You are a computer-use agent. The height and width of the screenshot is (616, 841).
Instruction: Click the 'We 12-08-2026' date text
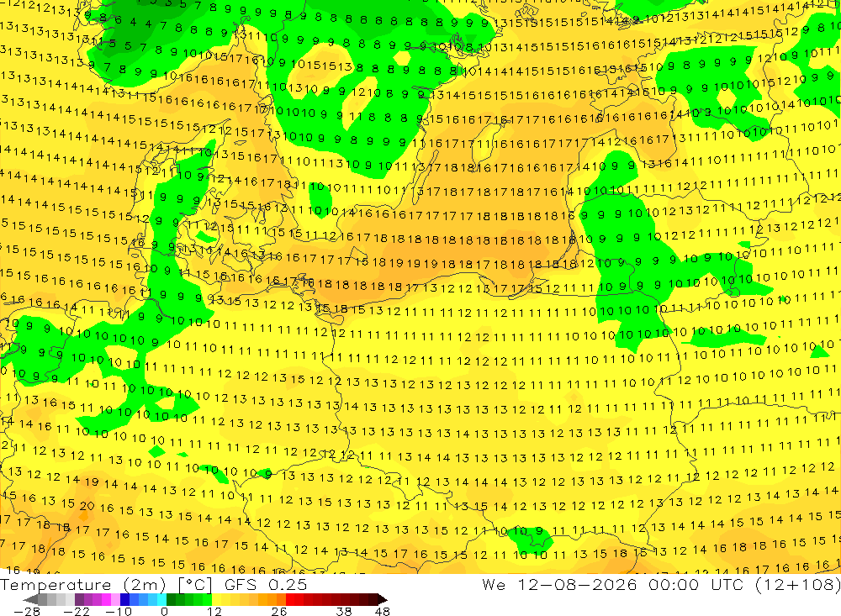tap(560, 585)
